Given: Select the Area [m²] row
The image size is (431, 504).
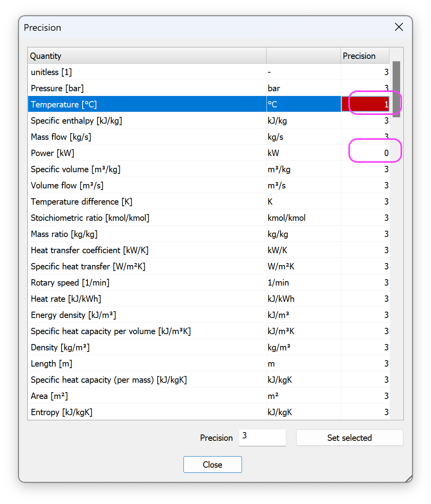Looking at the screenshot, I should 209,396.
